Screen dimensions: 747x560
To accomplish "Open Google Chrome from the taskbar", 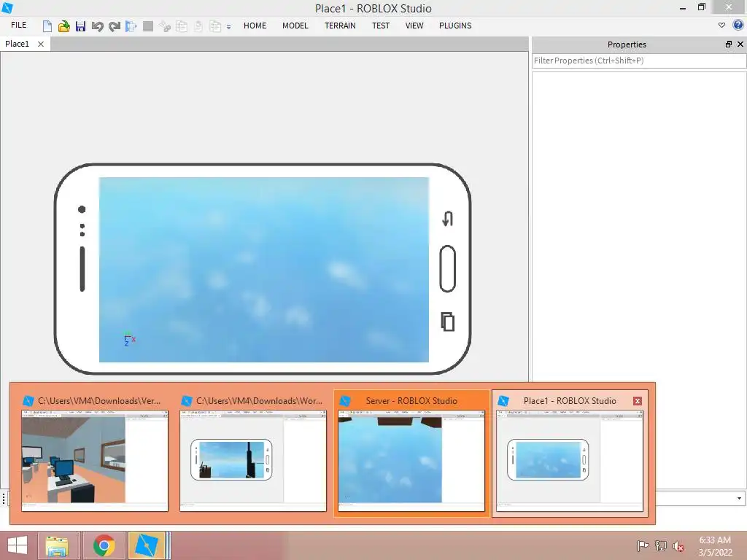I will [x=104, y=545].
